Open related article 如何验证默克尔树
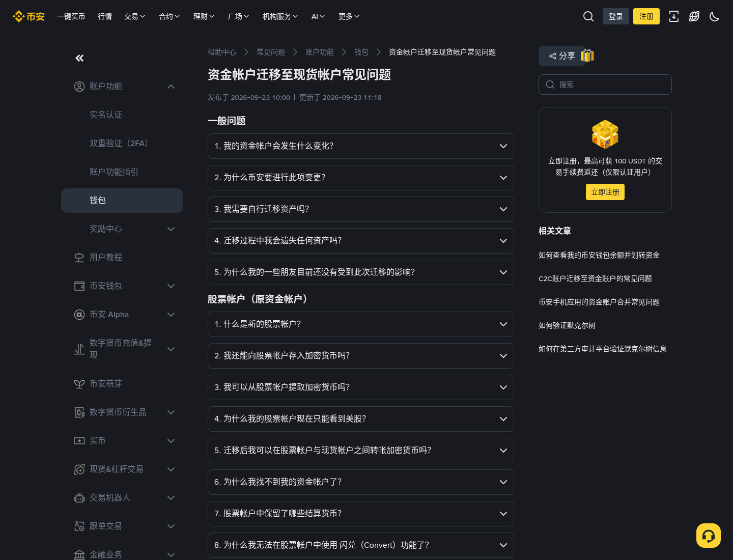The width and height of the screenshot is (733, 560). 567,325
